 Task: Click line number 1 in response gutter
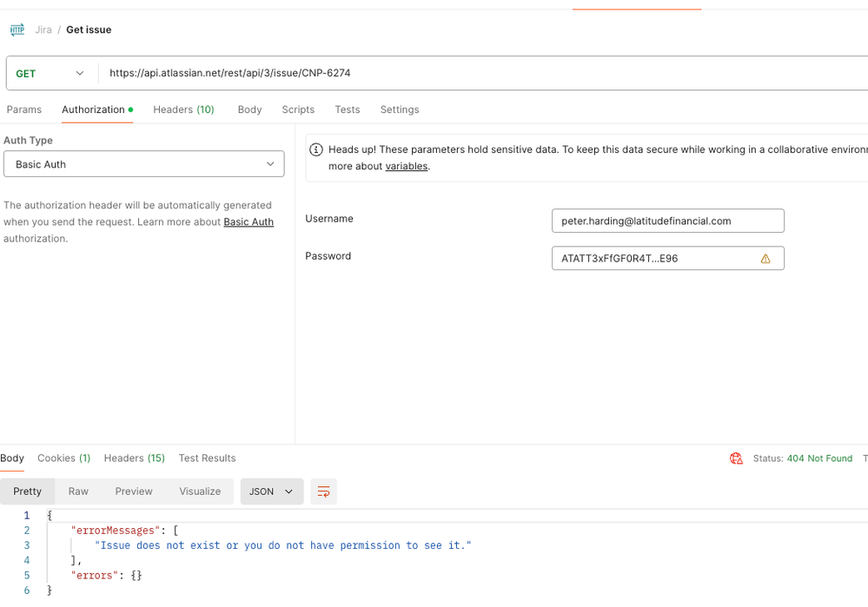point(27,515)
